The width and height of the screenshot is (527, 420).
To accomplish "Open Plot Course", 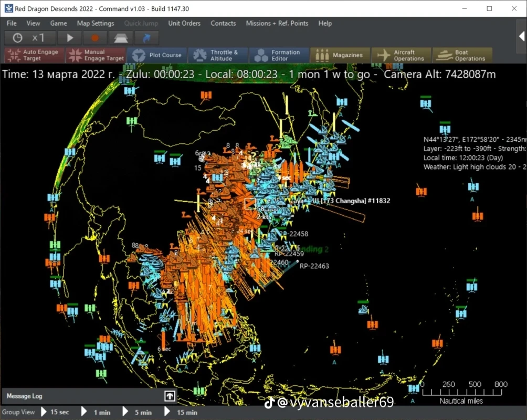I will pos(157,55).
